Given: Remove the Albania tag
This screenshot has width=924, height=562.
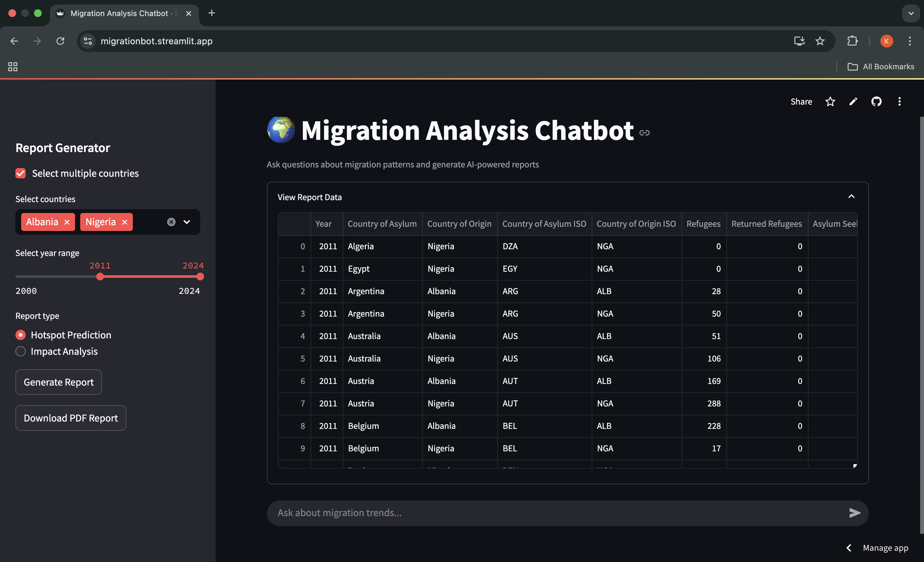Looking at the screenshot, I should click(x=67, y=222).
